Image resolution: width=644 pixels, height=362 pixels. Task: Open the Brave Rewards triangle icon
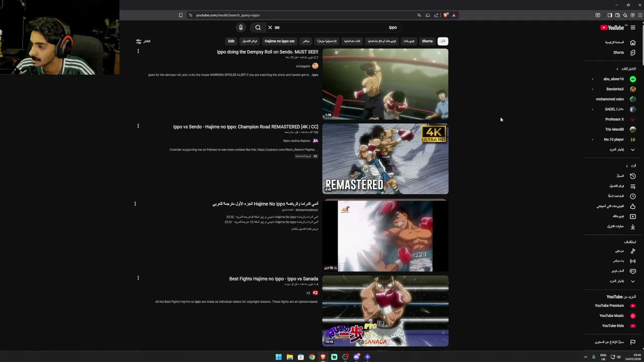tap(454, 15)
